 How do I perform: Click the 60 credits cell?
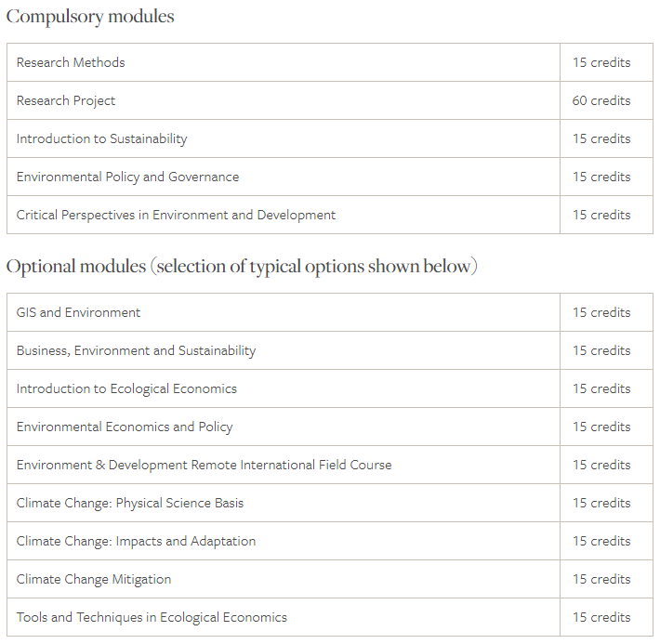[x=601, y=100]
